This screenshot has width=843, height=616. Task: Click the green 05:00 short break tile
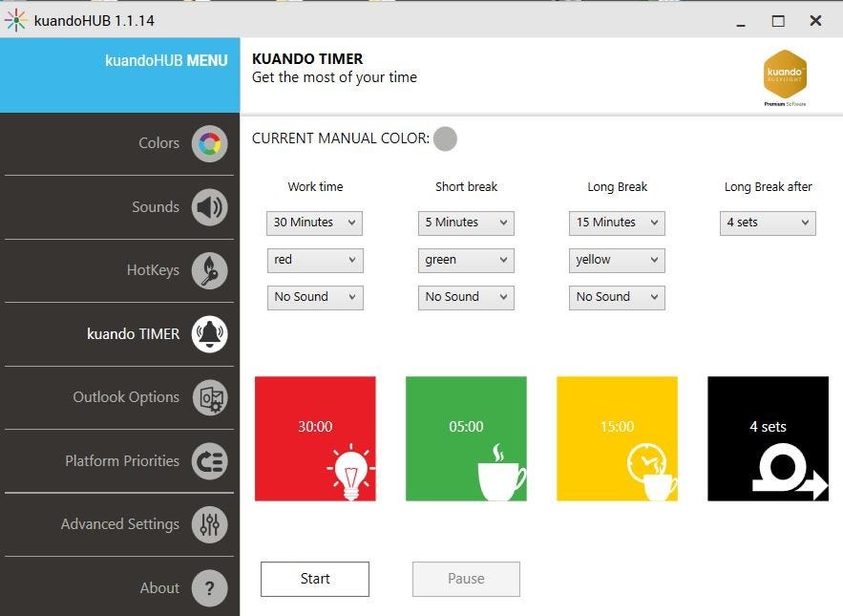tap(466, 438)
